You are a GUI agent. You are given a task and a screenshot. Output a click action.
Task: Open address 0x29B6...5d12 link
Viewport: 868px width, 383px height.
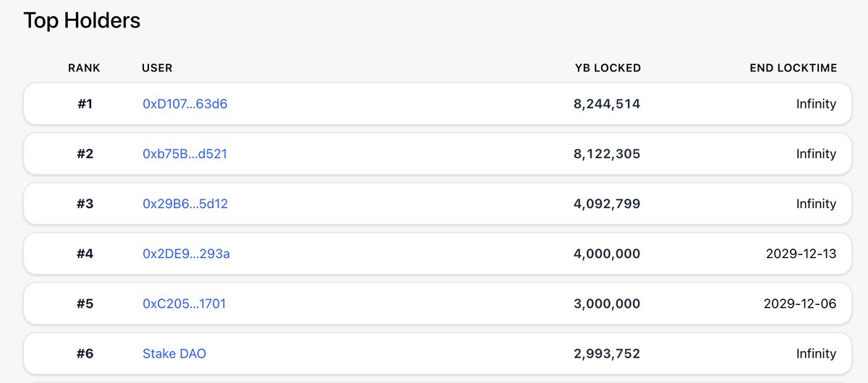[185, 204]
